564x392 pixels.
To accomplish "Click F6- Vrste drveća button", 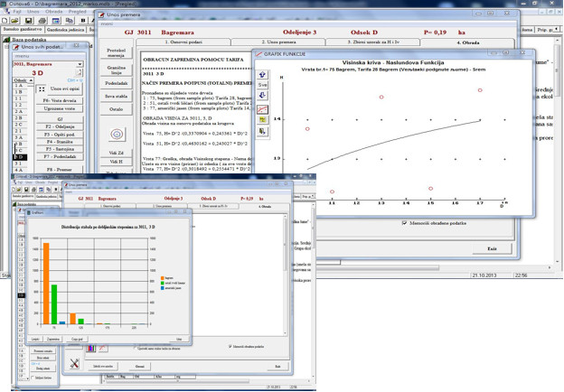I will (x=60, y=100).
